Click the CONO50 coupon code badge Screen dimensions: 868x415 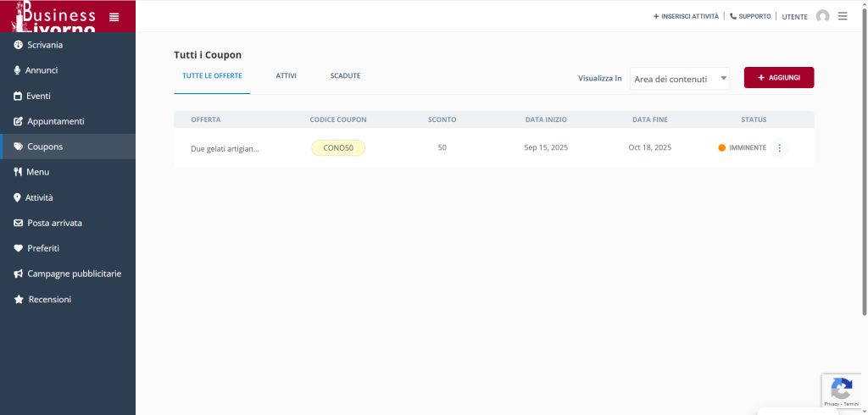coord(338,147)
